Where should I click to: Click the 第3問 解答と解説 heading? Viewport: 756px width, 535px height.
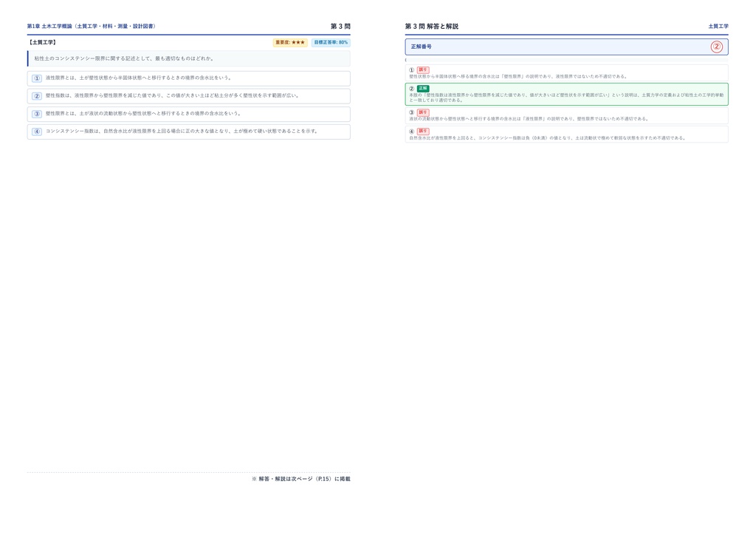click(431, 26)
